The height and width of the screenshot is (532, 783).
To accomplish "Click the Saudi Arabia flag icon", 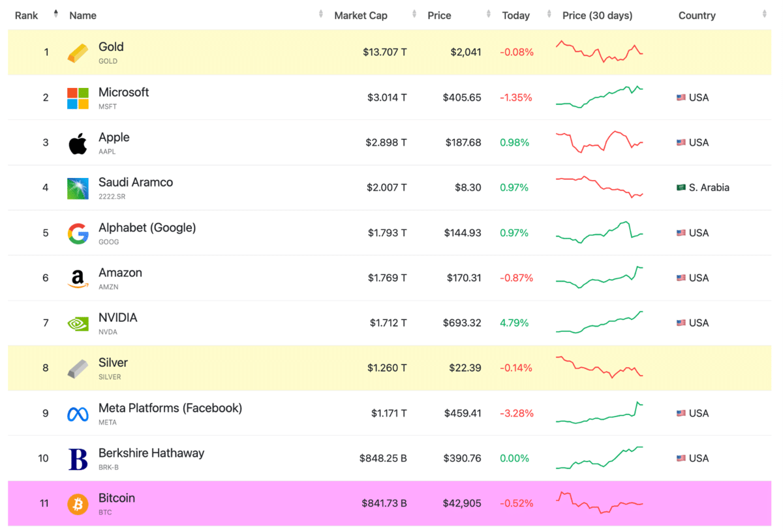I will (x=681, y=188).
